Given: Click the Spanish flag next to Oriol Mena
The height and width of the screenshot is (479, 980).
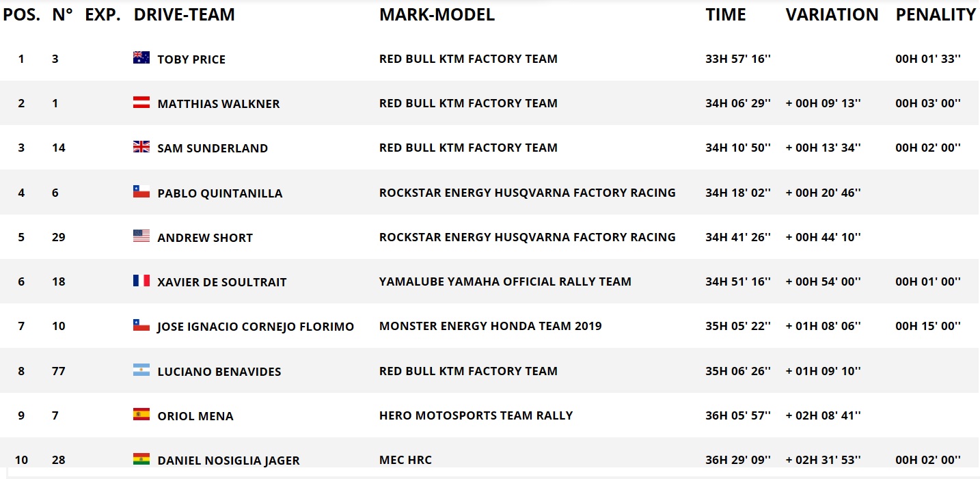Looking at the screenshot, I should 141,415.
